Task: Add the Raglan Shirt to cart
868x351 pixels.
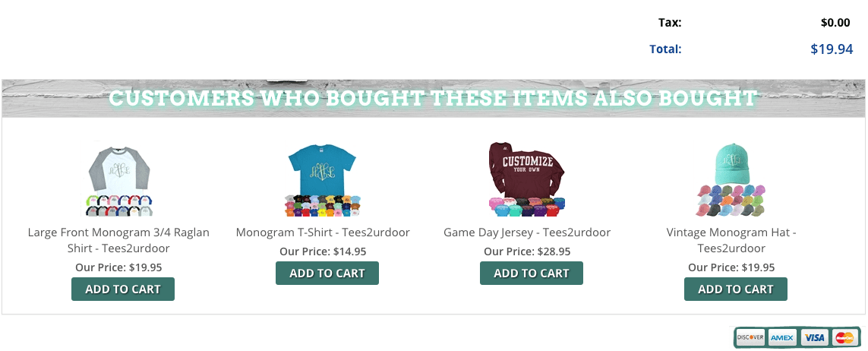Action: tap(123, 289)
